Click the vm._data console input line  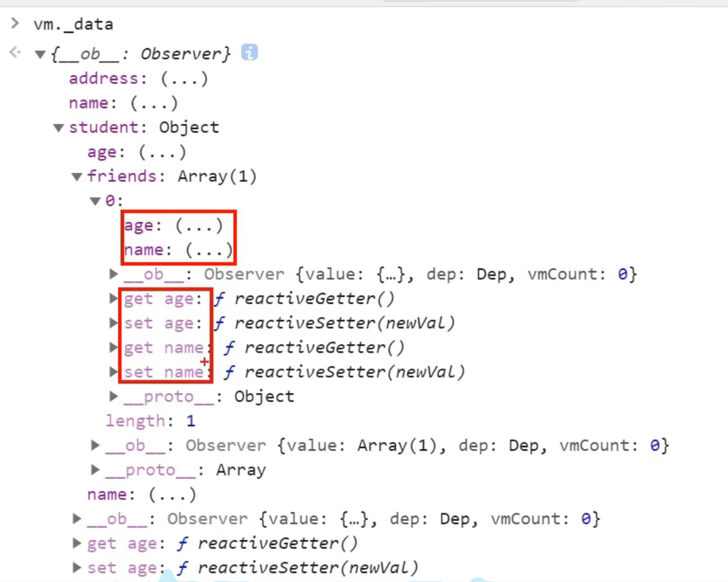pos(73,24)
